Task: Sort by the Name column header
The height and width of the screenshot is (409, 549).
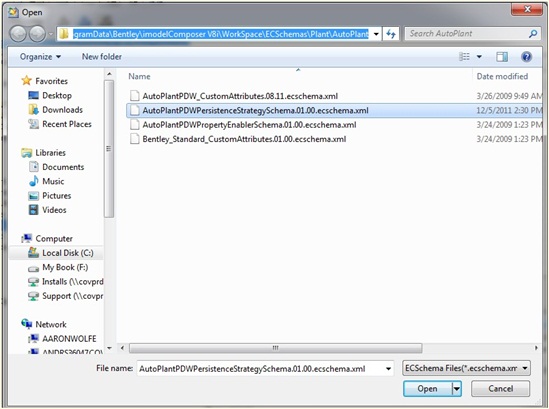Action: 139,76
